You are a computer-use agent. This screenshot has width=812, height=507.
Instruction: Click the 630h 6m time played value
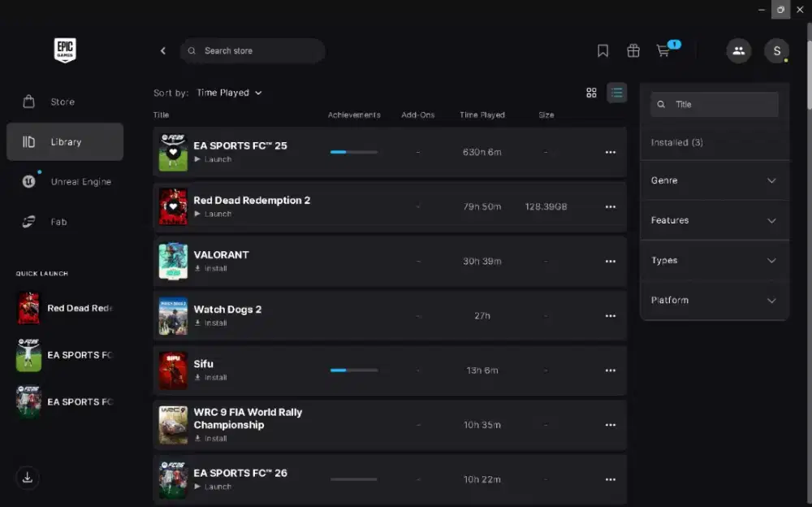pyautogui.click(x=482, y=153)
